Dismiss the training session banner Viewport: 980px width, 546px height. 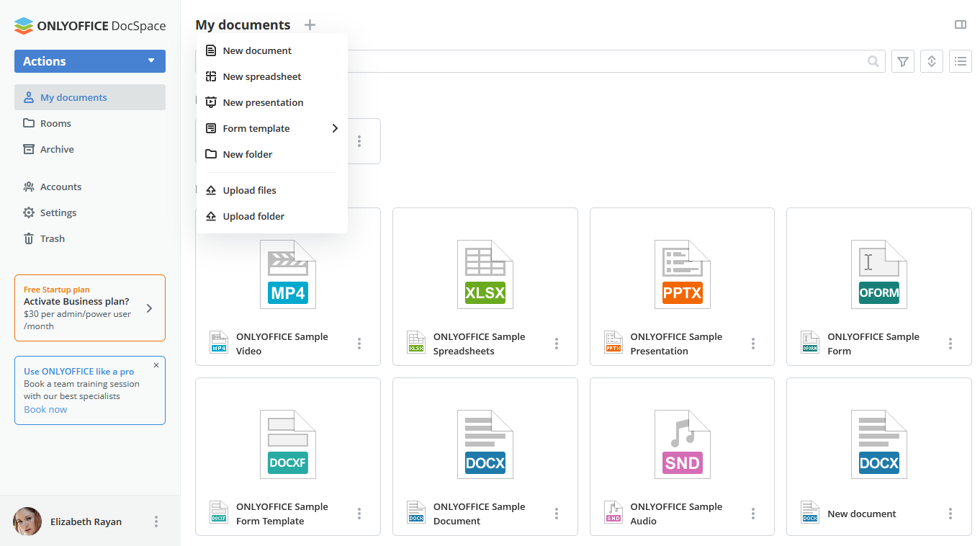pos(156,365)
